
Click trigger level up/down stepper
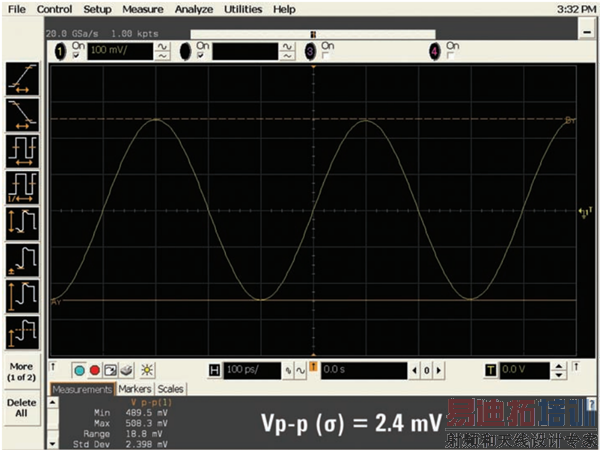pyautogui.click(x=559, y=370)
